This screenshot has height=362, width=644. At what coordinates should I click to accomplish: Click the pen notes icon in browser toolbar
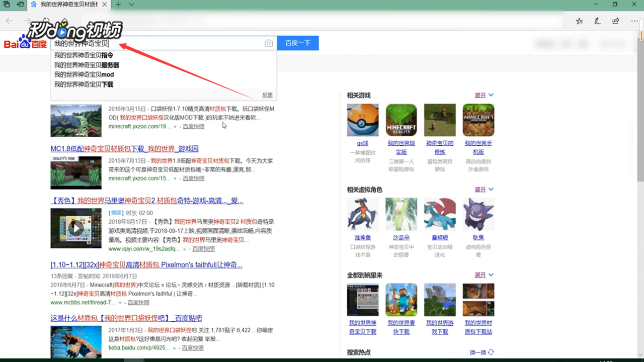point(597,21)
